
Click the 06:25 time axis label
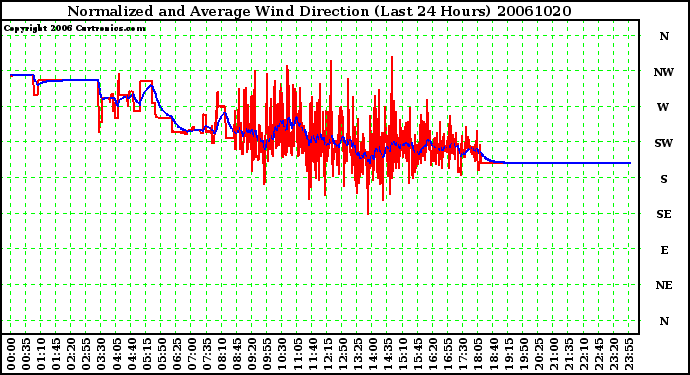coord(176,354)
